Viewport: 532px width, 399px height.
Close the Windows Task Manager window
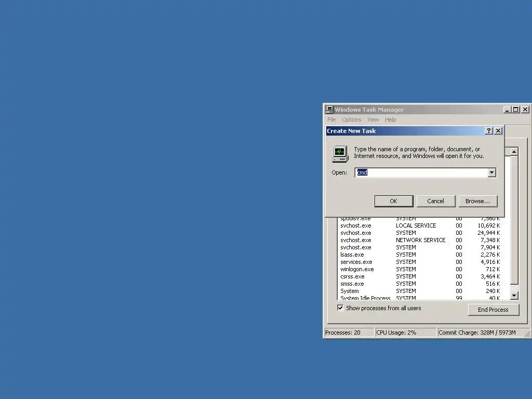tap(525, 109)
